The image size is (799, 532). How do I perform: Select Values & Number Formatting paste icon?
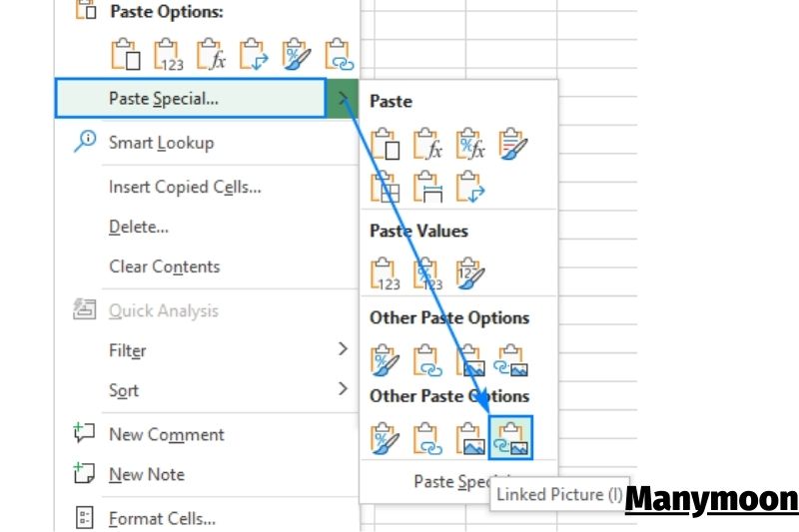[426, 273]
